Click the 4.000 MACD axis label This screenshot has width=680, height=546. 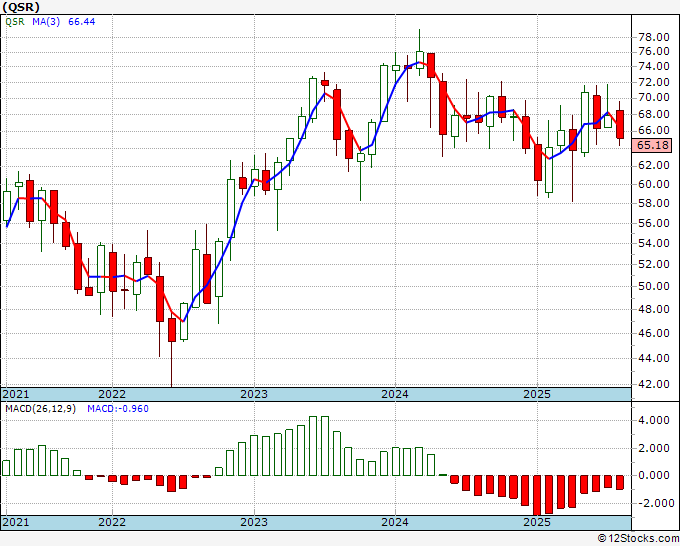click(x=654, y=420)
